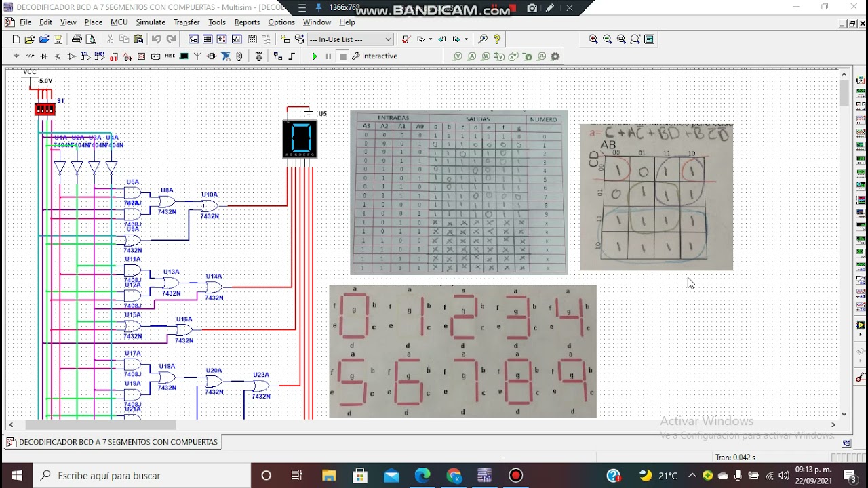868x488 pixels.
Task: Open Print Preview from the toolbar
Action: [91, 39]
